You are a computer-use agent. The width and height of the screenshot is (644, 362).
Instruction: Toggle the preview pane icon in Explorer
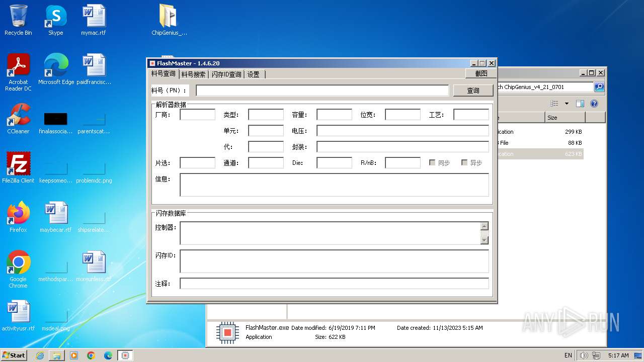point(580,104)
